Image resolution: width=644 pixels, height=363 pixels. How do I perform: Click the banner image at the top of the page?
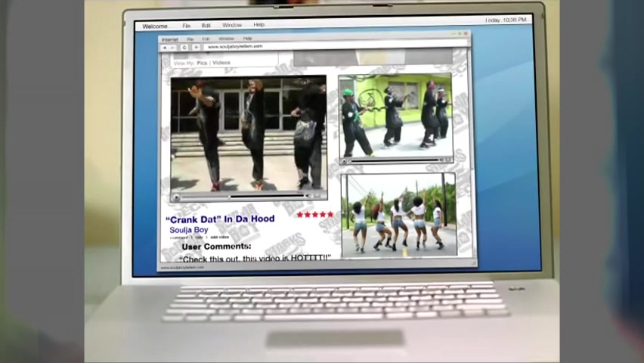coord(373,57)
